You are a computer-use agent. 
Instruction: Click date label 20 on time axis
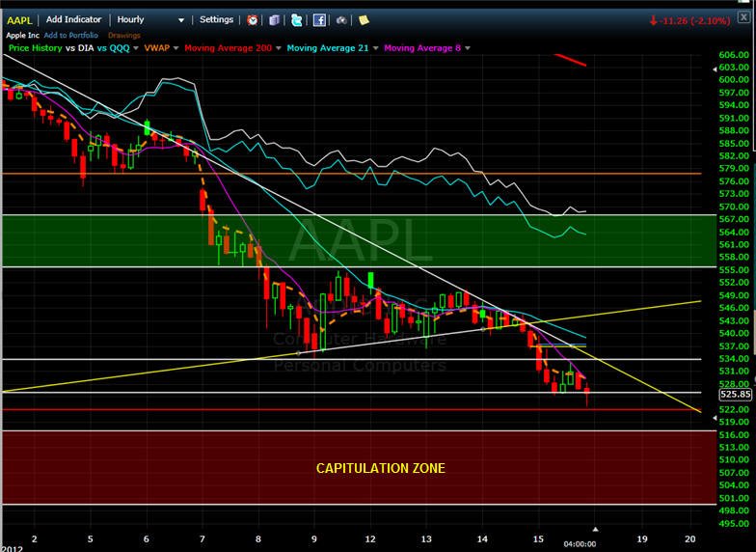click(690, 538)
